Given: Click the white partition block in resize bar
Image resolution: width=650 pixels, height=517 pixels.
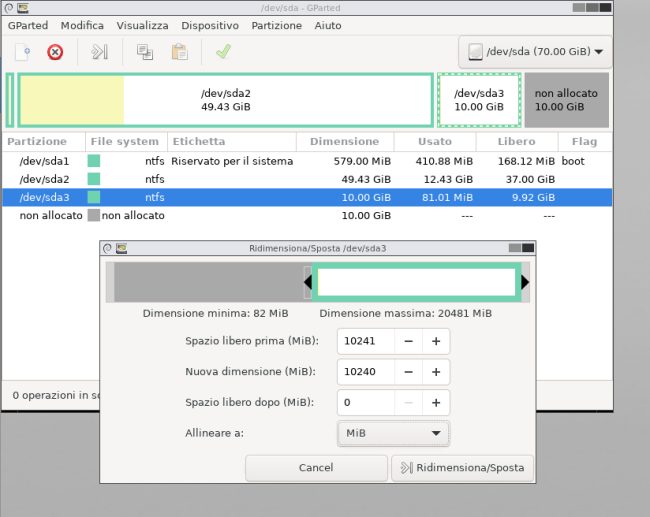Looking at the screenshot, I should (416, 282).
